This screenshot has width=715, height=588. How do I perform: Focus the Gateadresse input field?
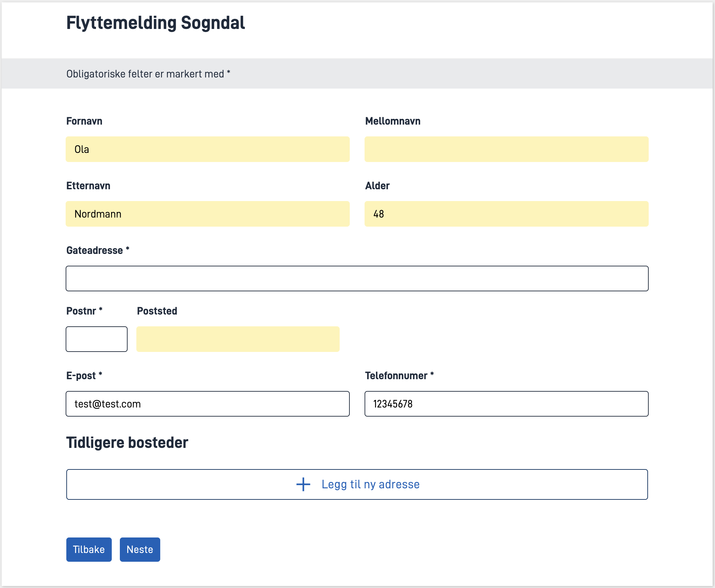[x=357, y=279]
